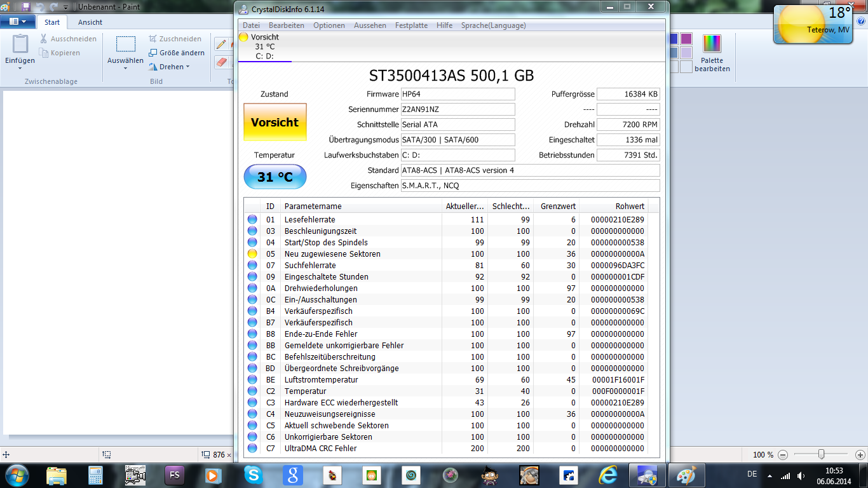
Task: Open the Paint file menu dropdown button
Action: click(18, 22)
